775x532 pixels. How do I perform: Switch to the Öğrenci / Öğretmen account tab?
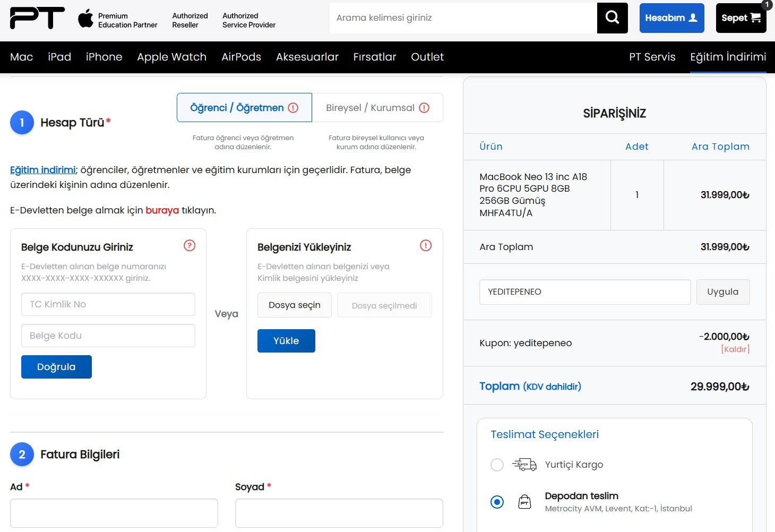[x=244, y=108]
